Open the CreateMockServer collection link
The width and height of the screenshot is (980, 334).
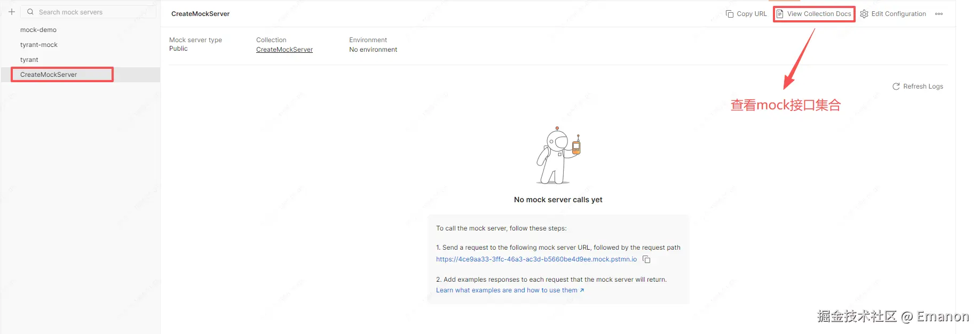(284, 50)
